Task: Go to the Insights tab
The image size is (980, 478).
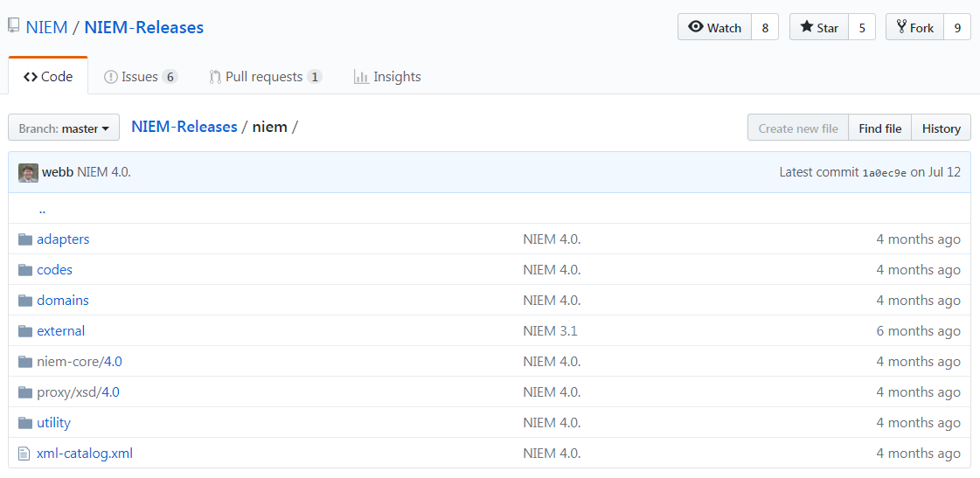Action: tap(387, 77)
